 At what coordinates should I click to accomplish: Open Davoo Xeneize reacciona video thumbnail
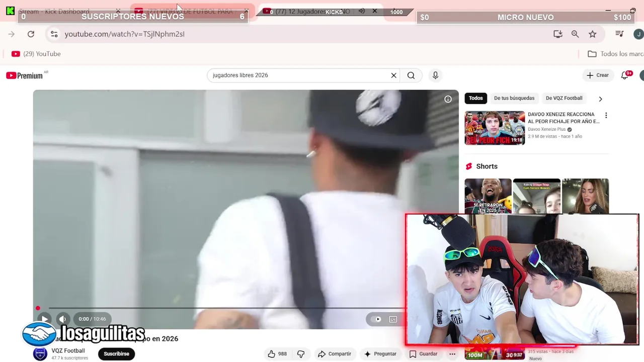[x=495, y=128]
